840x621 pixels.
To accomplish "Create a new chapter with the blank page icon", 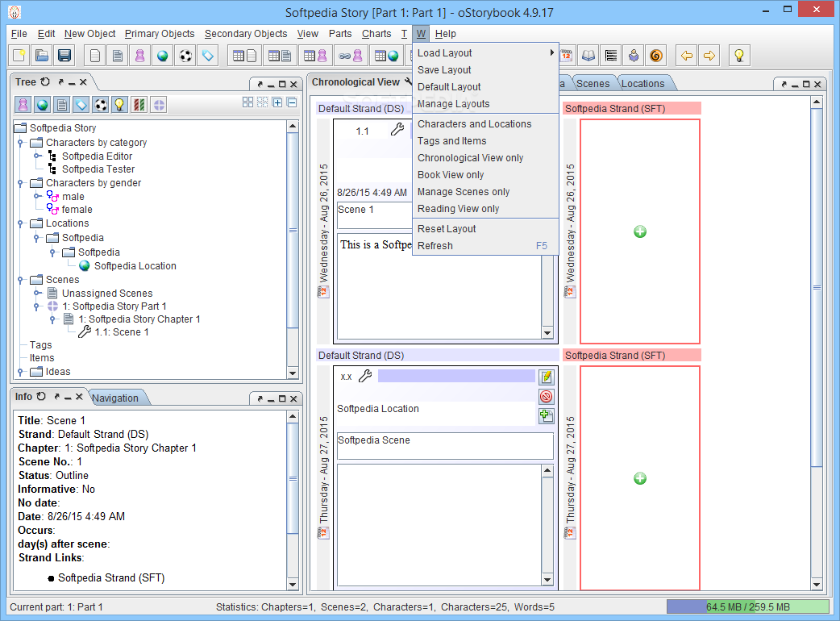I will coord(95,56).
